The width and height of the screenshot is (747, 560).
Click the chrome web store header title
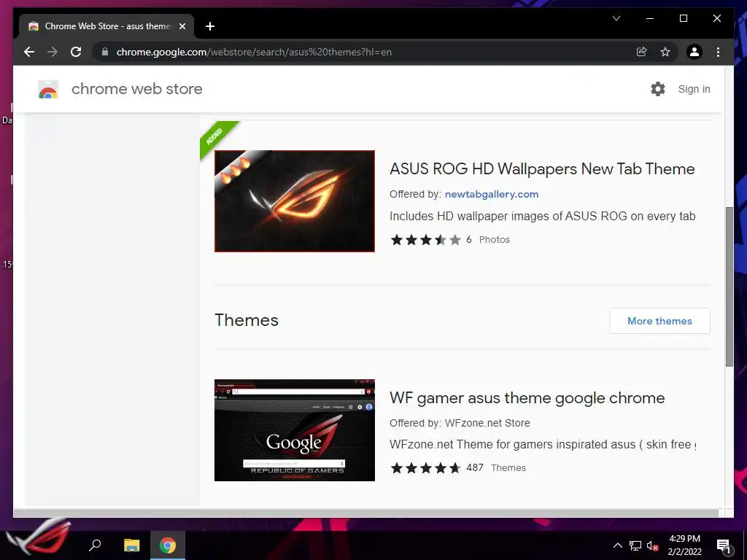pyautogui.click(x=136, y=89)
